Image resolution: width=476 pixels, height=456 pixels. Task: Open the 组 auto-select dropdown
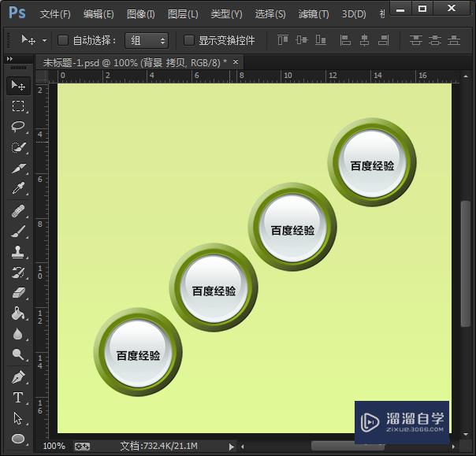[x=147, y=40]
